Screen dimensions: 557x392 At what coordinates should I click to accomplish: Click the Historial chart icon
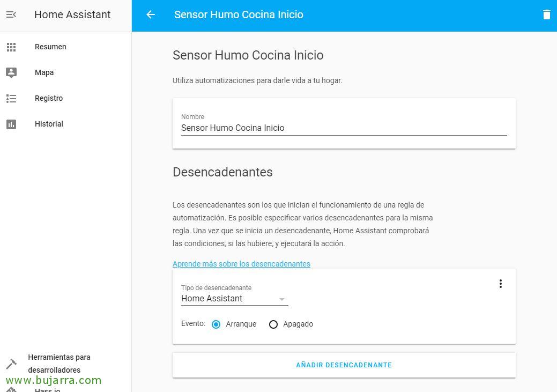point(11,124)
